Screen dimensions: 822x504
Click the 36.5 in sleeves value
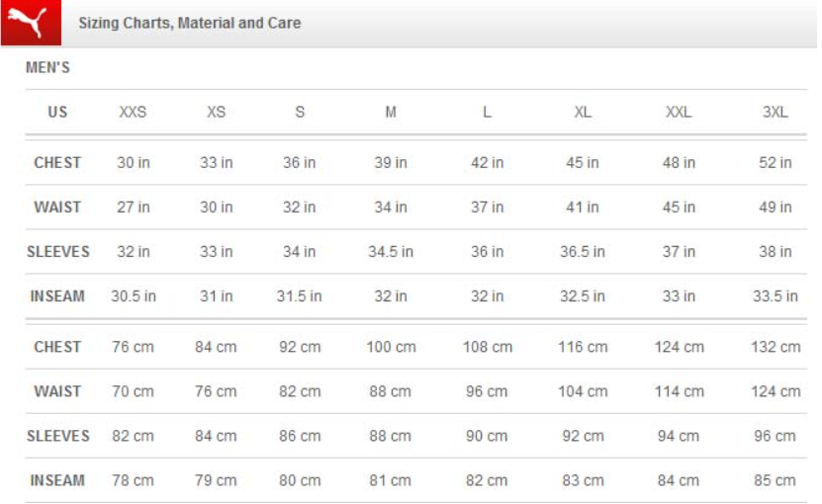click(583, 252)
